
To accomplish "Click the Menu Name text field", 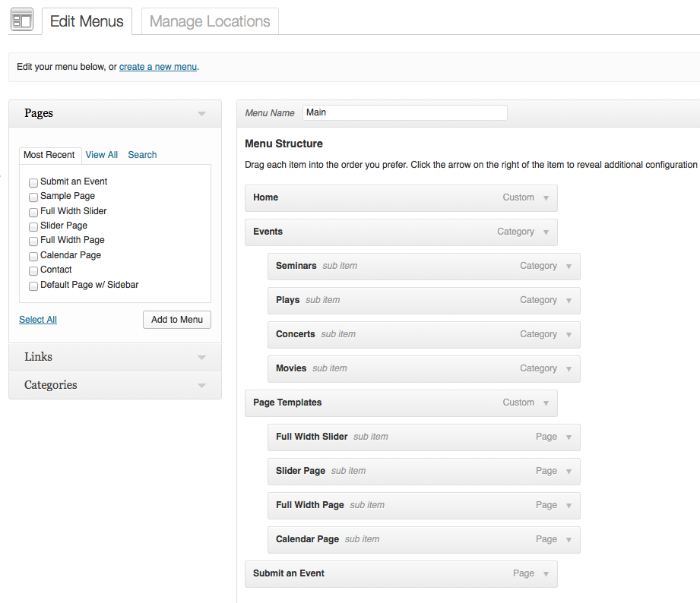I will point(404,112).
